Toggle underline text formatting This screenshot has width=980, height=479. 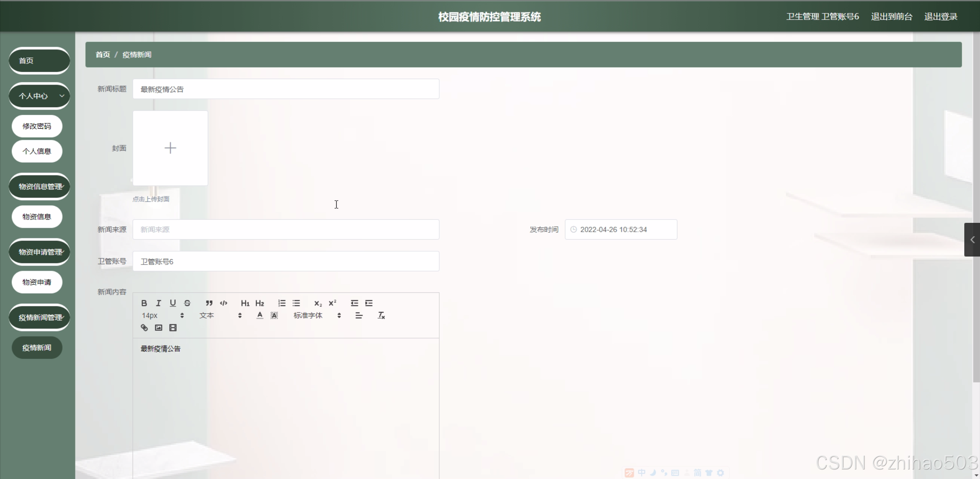pos(173,303)
